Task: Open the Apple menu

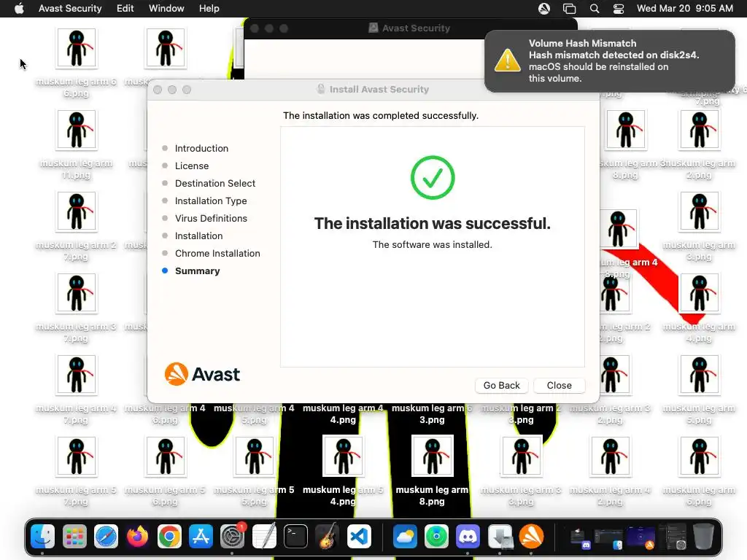Action: pos(19,9)
